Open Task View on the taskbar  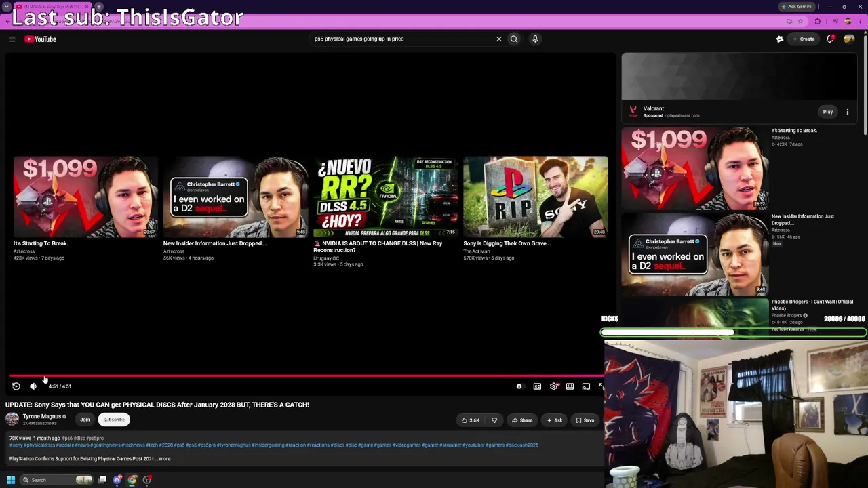coord(102,480)
